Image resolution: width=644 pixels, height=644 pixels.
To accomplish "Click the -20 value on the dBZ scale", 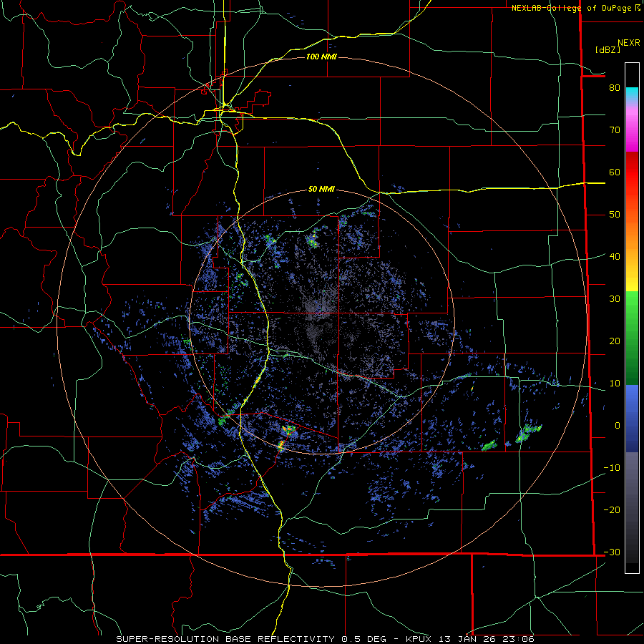I will [x=612, y=509].
